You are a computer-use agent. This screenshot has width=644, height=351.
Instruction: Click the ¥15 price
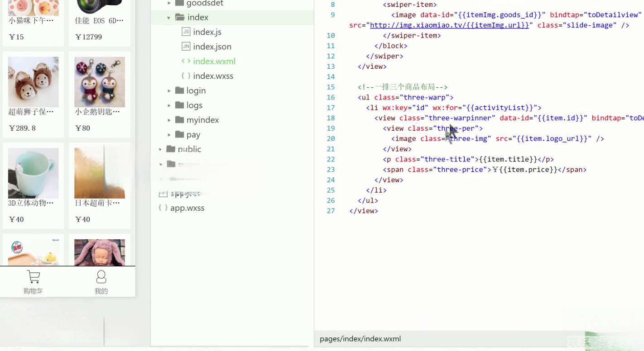click(x=16, y=37)
